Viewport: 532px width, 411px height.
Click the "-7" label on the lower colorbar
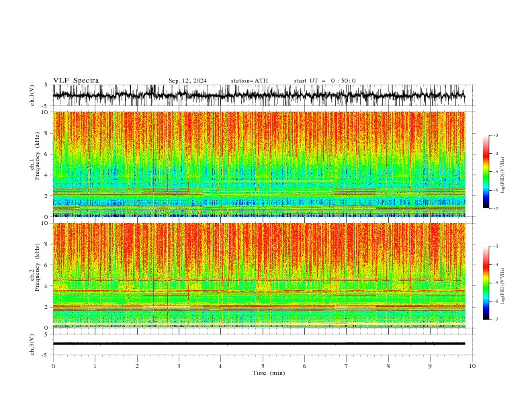(x=495, y=319)
